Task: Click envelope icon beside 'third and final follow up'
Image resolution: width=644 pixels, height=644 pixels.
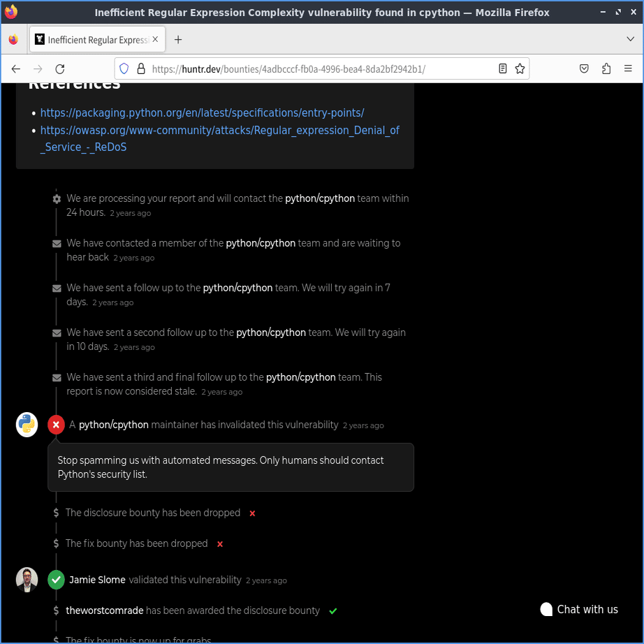Action: coord(57,378)
